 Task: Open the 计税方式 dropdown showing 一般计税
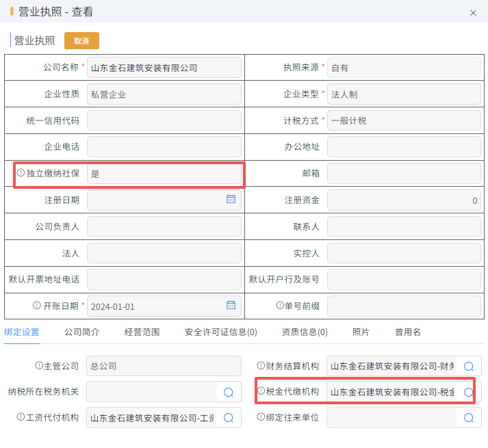pos(404,120)
